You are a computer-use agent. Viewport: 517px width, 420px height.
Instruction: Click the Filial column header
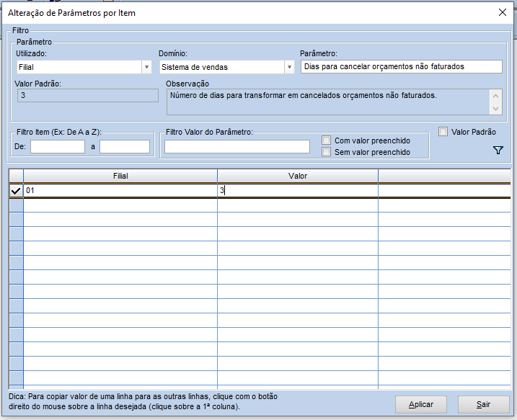tap(120, 175)
